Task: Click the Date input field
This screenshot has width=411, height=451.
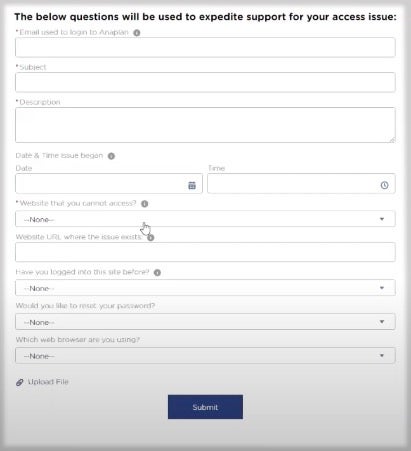Action: 109,183
